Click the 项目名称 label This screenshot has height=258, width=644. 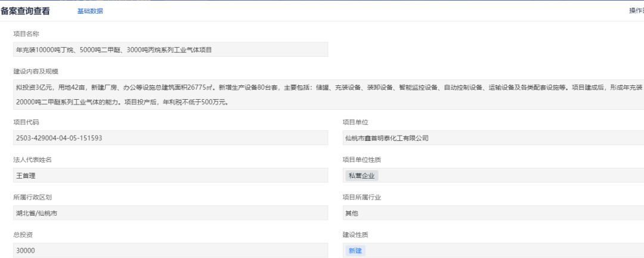tap(26, 33)
